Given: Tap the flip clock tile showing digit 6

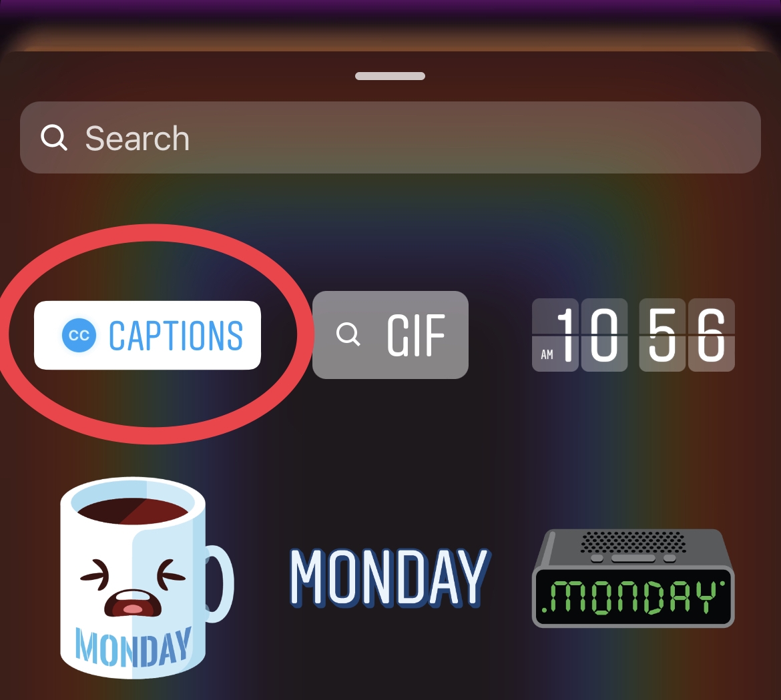Looking at the screenshot, I should pos(712,334).
